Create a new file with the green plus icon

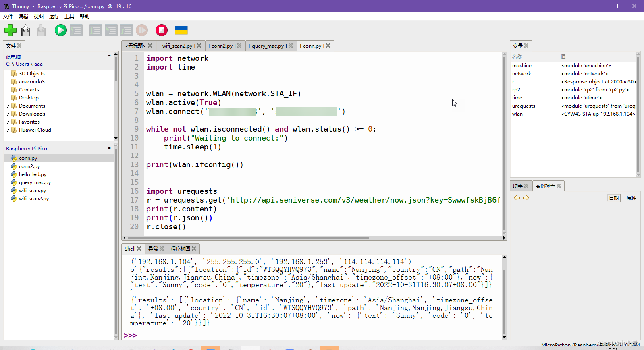10,30
